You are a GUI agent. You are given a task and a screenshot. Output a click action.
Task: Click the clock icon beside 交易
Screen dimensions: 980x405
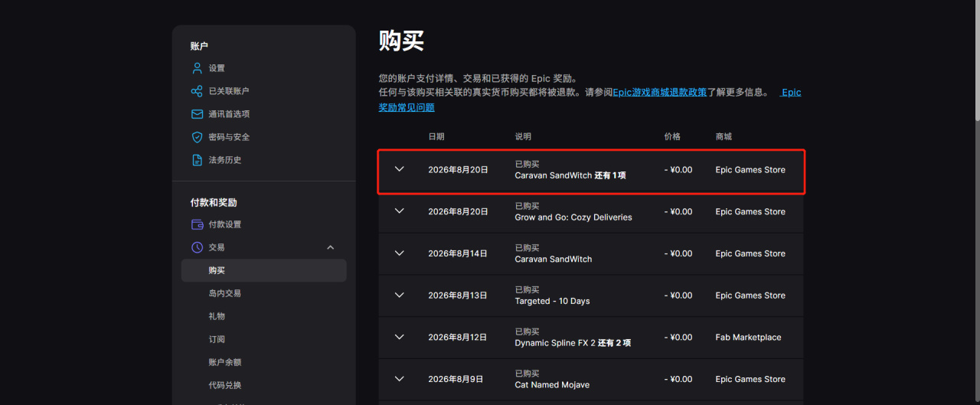(x=197, y=247)
